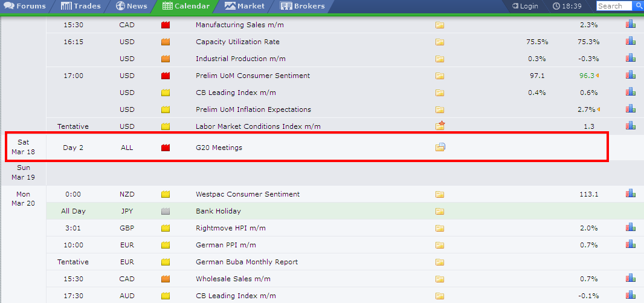Open detail folder for German PPI m/m

[440, 245]
